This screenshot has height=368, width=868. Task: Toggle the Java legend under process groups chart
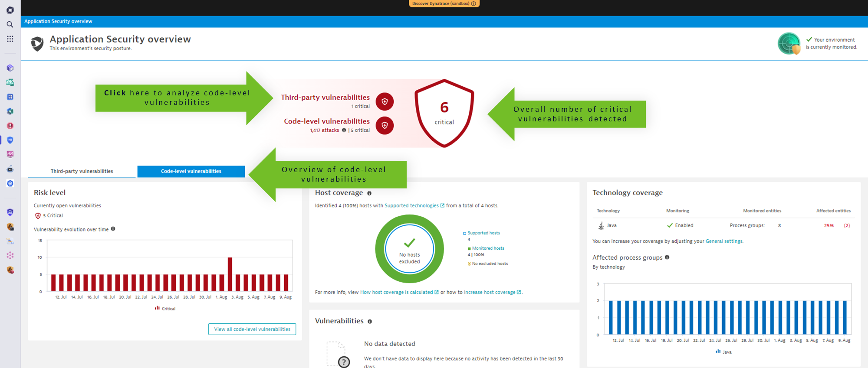click(723, 352)
